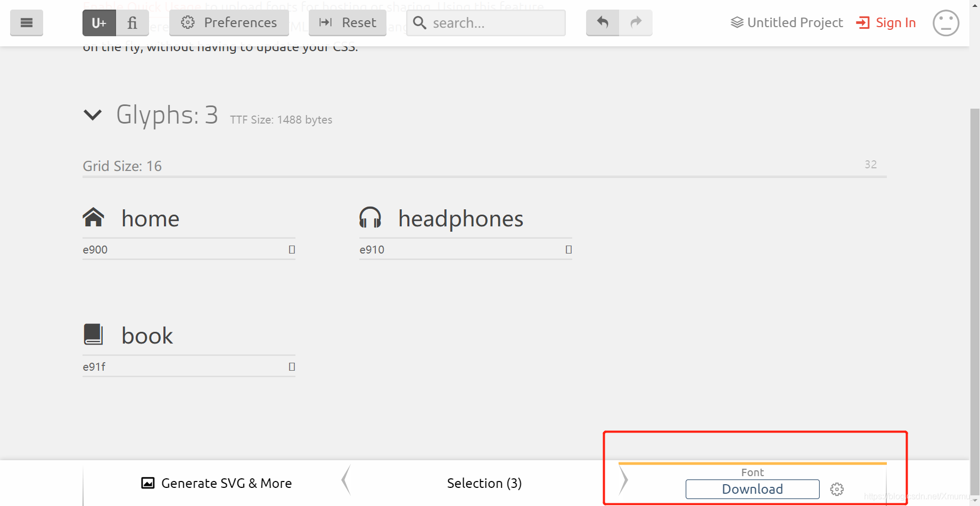Select the home house glyph icon
This screenshot has width=980, height=506.
93,217
